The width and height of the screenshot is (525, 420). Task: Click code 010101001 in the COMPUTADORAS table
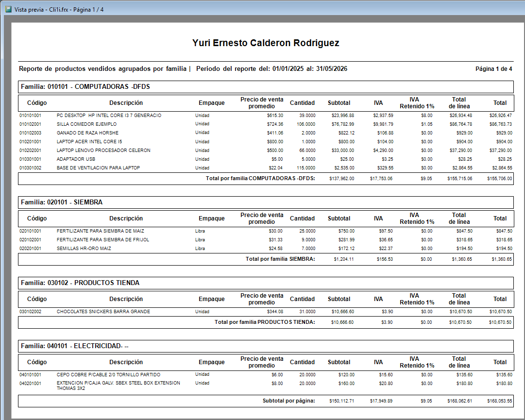point(30,116)
